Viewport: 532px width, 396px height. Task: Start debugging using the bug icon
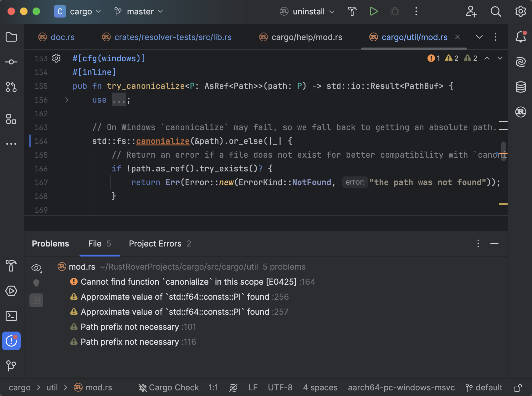point(395,12)
